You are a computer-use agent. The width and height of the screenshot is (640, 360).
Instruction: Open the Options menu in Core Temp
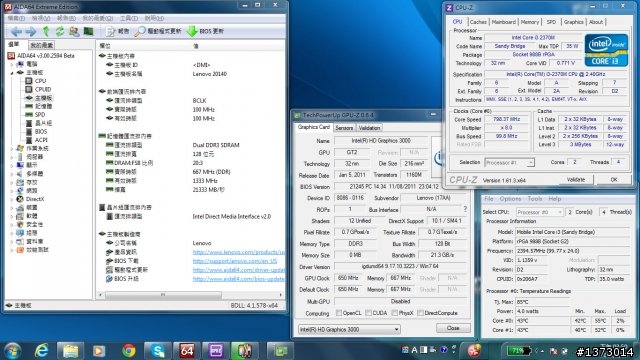click(x=510, y=199)
